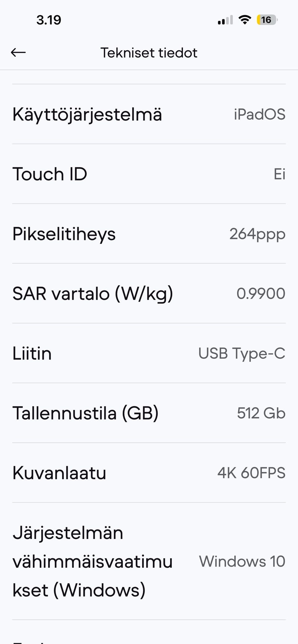This screenshot has height=644, width=298.
Task: Tap the USB Type-C connector value
Action: (x=242, y=354)
